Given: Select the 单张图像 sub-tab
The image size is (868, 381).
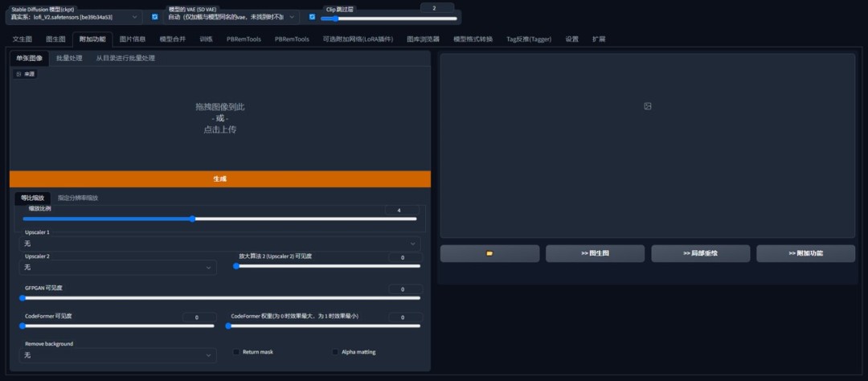Looking at the screenshot, I should click(x=29, y=58).
